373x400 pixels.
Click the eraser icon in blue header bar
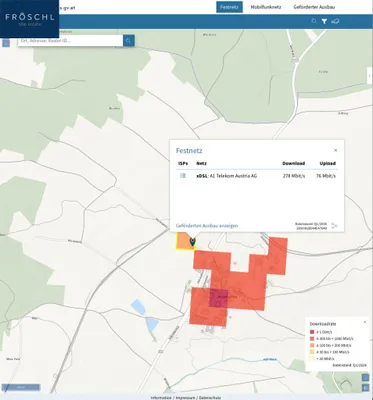[335, 21]
